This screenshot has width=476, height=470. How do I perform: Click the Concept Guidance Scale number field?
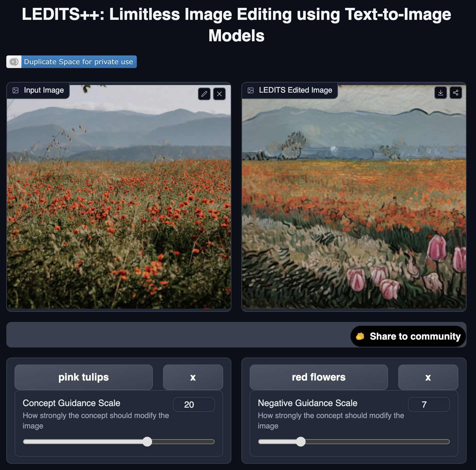(x=194, y=404)
